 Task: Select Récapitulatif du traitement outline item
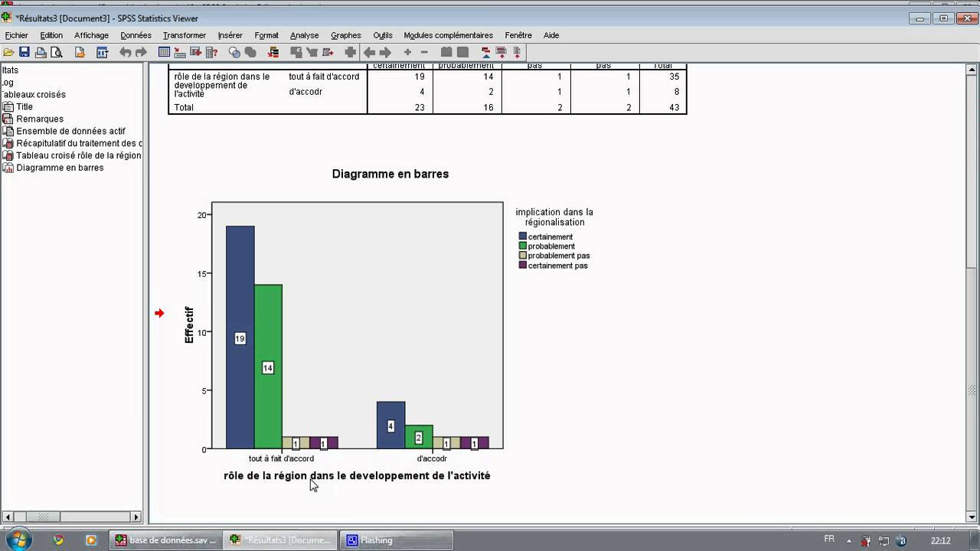[x=79, y=143]
